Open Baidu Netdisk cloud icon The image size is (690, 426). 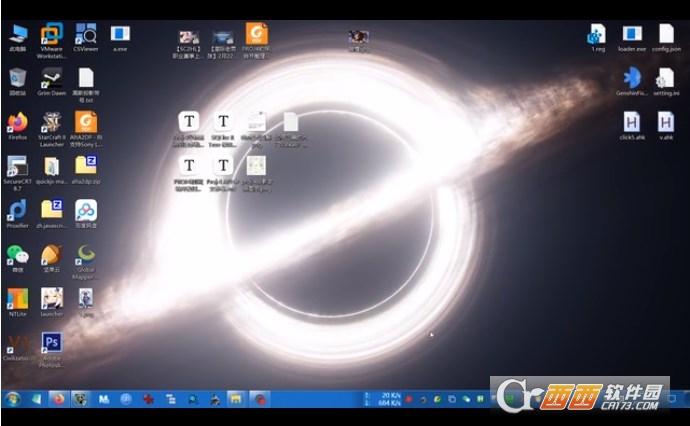coord(86,214)
